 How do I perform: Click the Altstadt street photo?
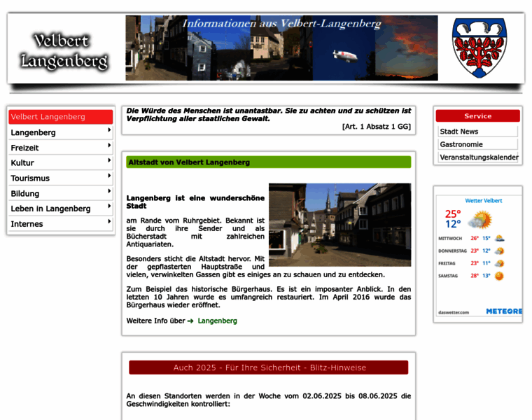[x=339, y=225]
